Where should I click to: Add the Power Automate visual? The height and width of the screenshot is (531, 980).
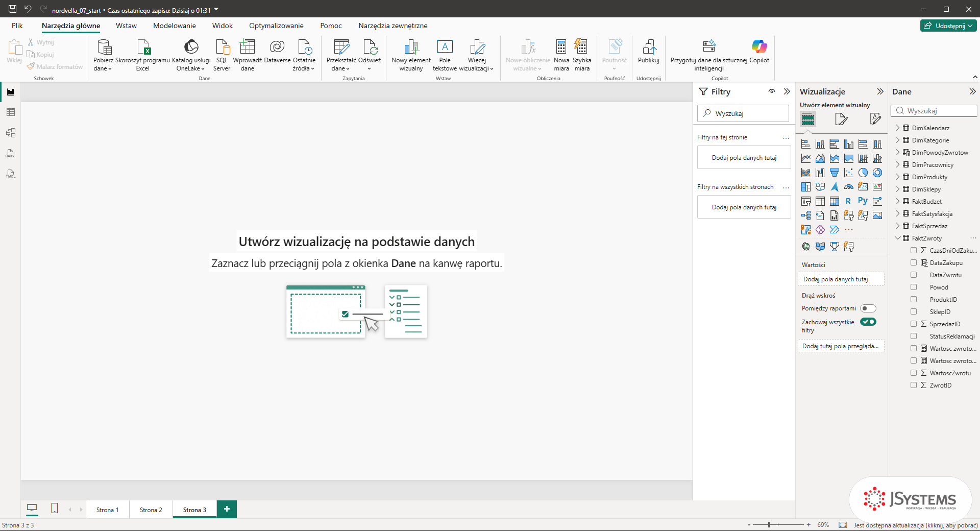(x=835, y=230)
